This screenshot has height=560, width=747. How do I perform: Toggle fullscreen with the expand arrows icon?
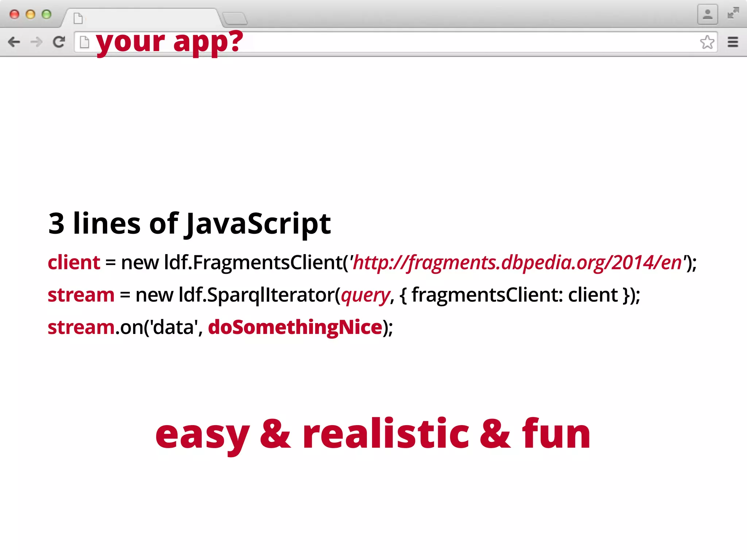pos(733,13)
